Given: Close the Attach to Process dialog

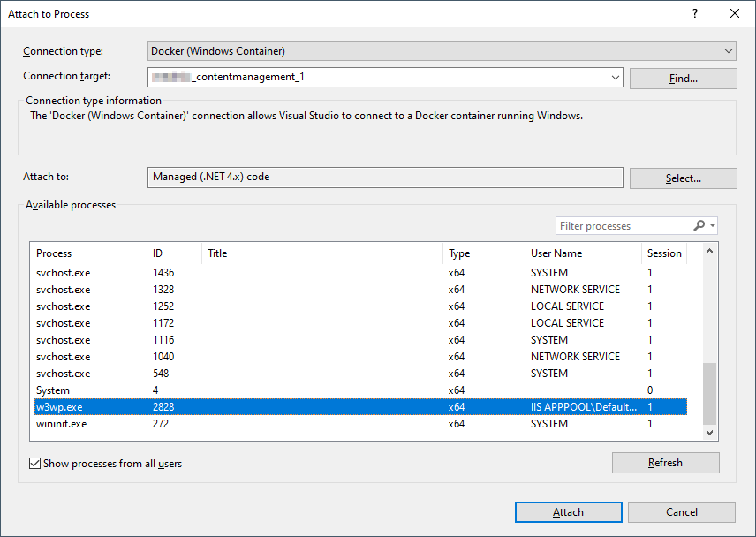Looking at the screenshot, I should 735,13.
